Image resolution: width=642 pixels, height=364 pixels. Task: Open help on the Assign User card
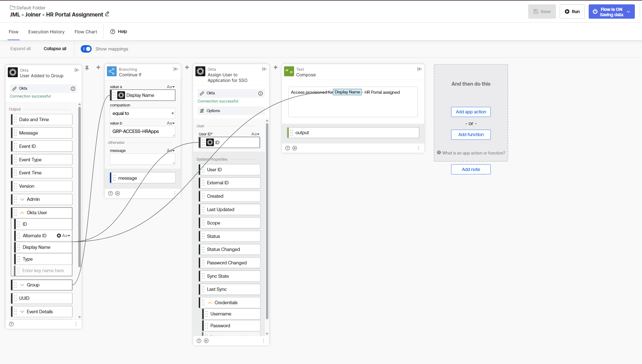[x=199, y=341]
